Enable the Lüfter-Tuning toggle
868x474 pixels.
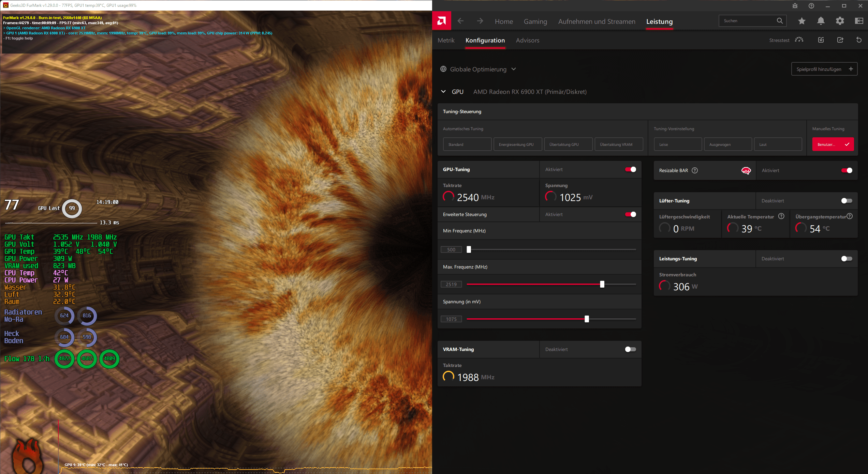pos(847,201)
